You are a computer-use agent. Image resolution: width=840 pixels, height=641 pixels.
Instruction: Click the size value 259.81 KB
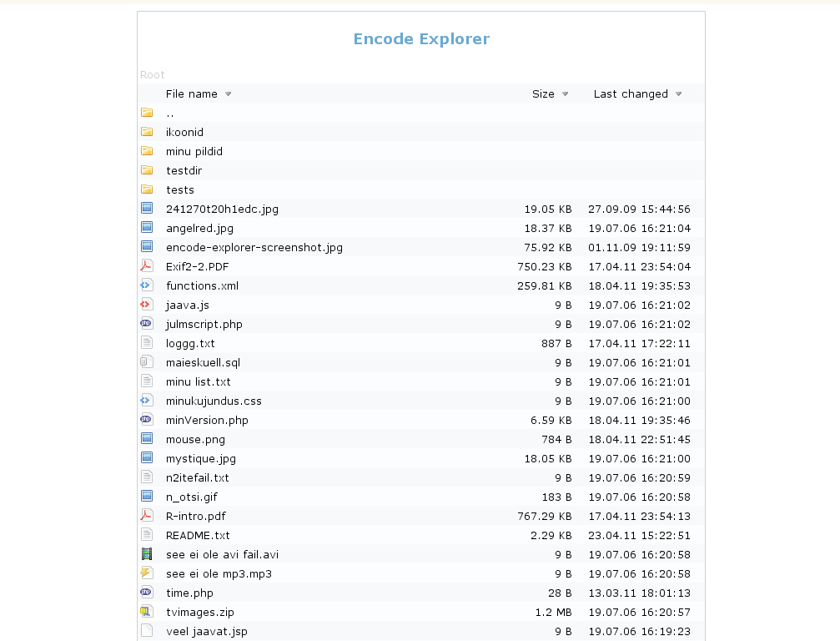point(544,285)
